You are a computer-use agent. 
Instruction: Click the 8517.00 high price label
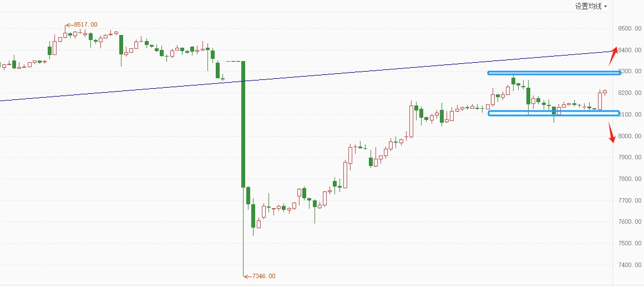click(x=85, y=25)
